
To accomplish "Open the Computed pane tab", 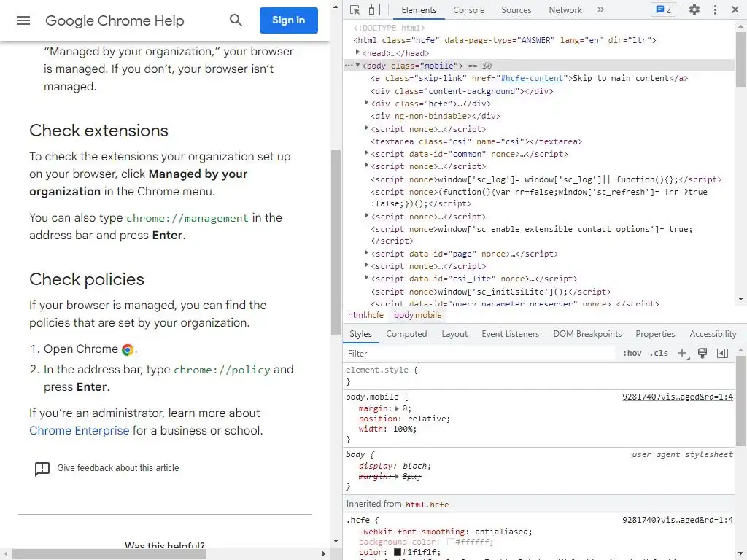I will tap(406, 334).
